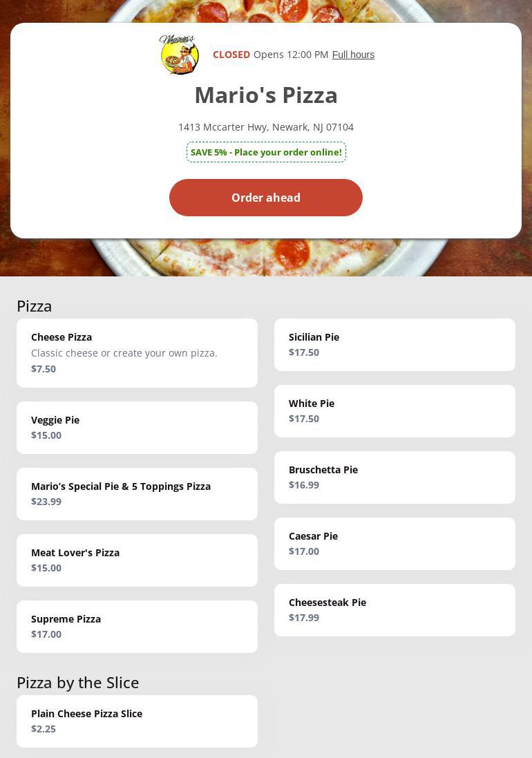Open the Caesar Pie item
The image size is (532, 758).
pos(395,543)
